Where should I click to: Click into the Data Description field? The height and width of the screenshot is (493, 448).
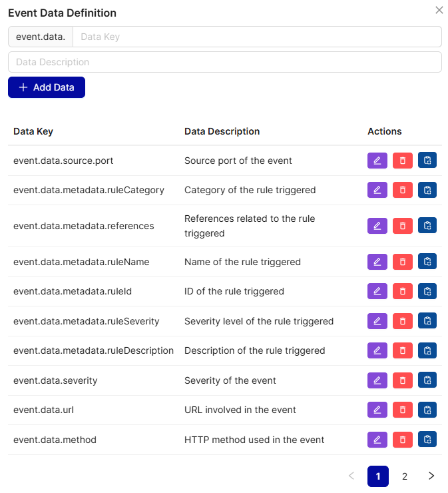click(224, 62)
